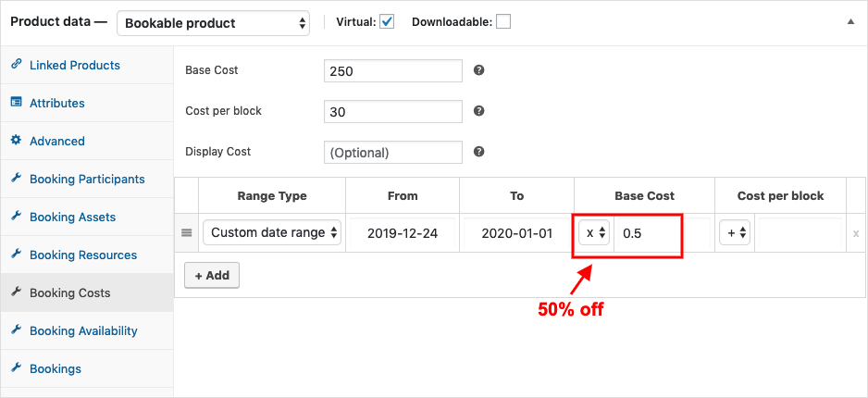Image resolution: width=868 pixels, height=398 pixels.
Task: Open the Custom date range type dropdown
Action: (273, 233)
